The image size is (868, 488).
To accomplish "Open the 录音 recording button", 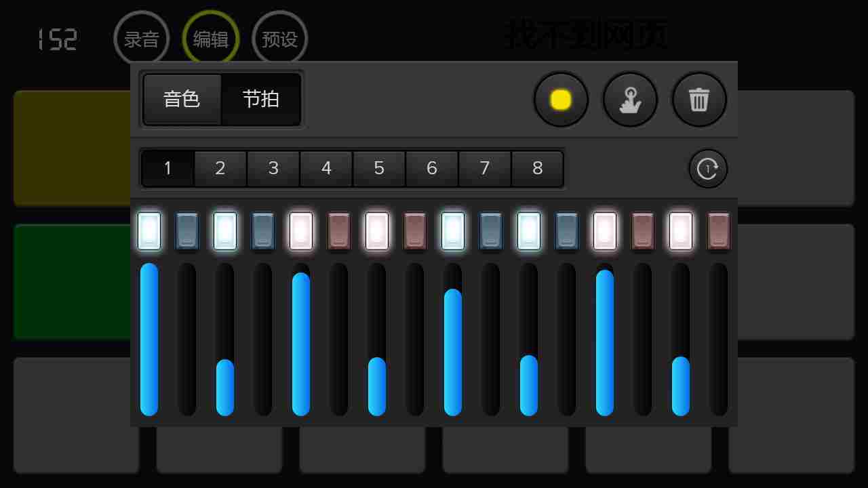I will point(142,39).
